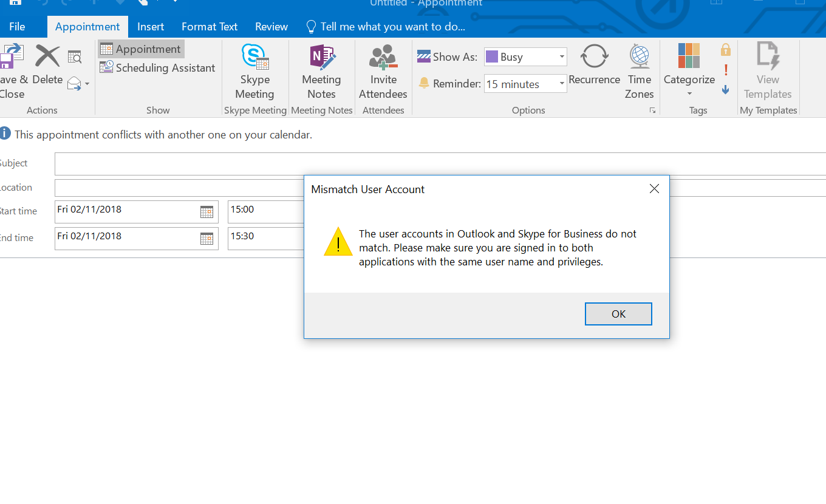Open the File tab
The width and height of the screenshot is (826, 504).
(17, 27)
